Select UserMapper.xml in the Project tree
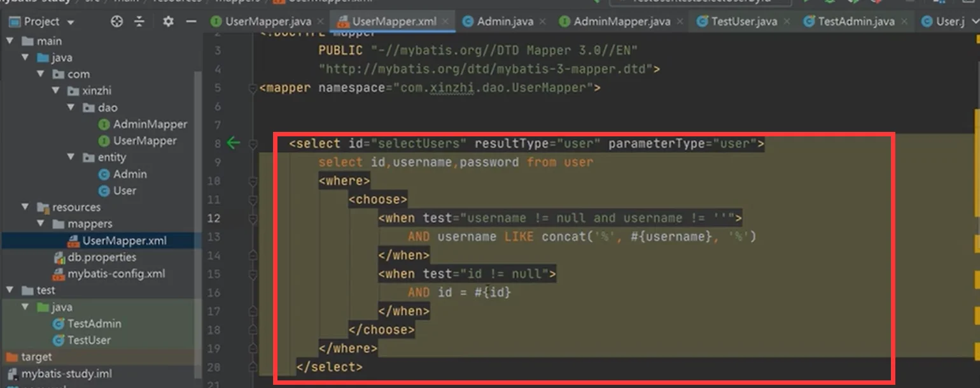 [125, 241]
